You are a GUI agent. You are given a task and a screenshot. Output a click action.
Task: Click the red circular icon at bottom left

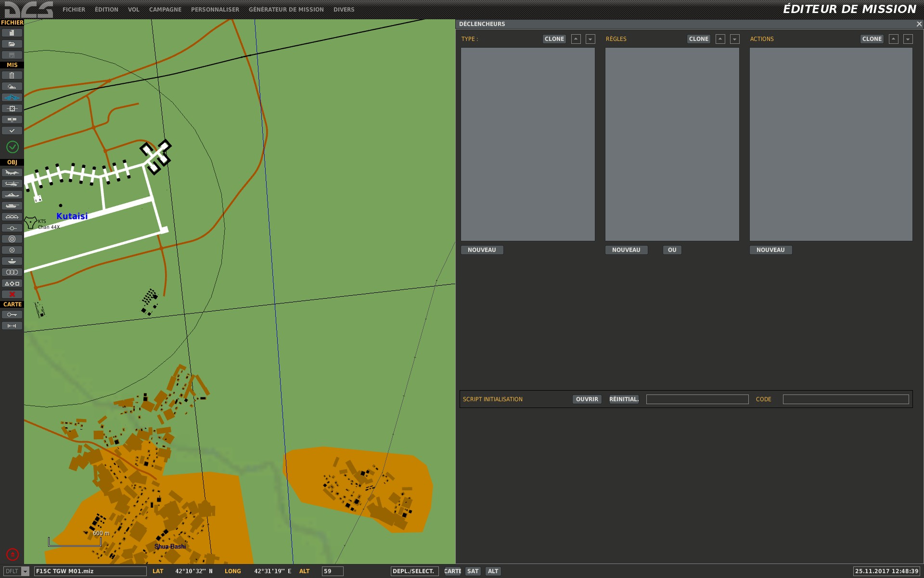coord(12,554)
